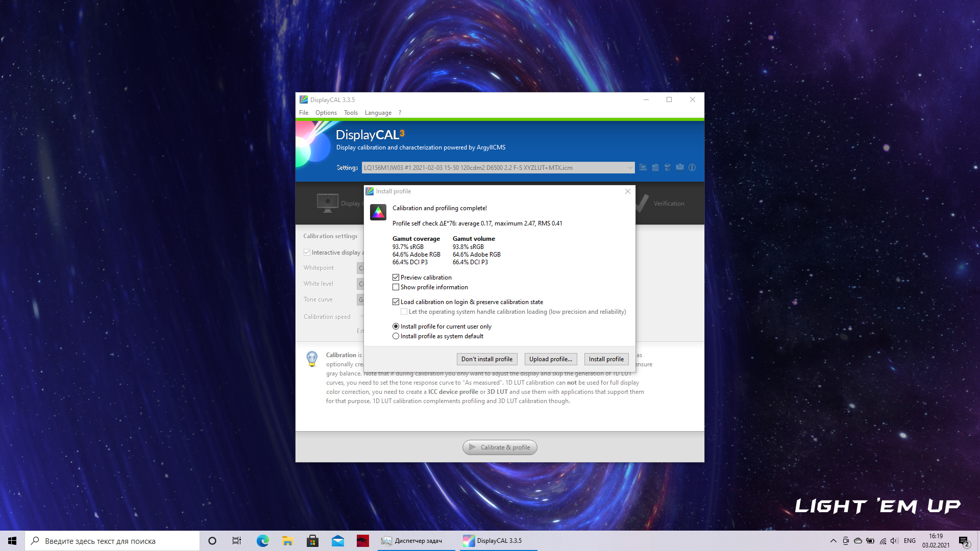This screenshot has width=980, height=551.
Task: Click the save settings copy icon
Action: coord(655,167)
